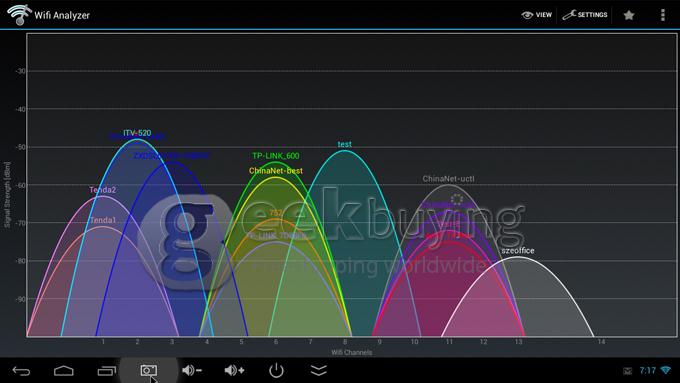Viewport: 680px width, 383px height.
Task: Tap the star favorite icon
Action: click(x=629, y=15)
